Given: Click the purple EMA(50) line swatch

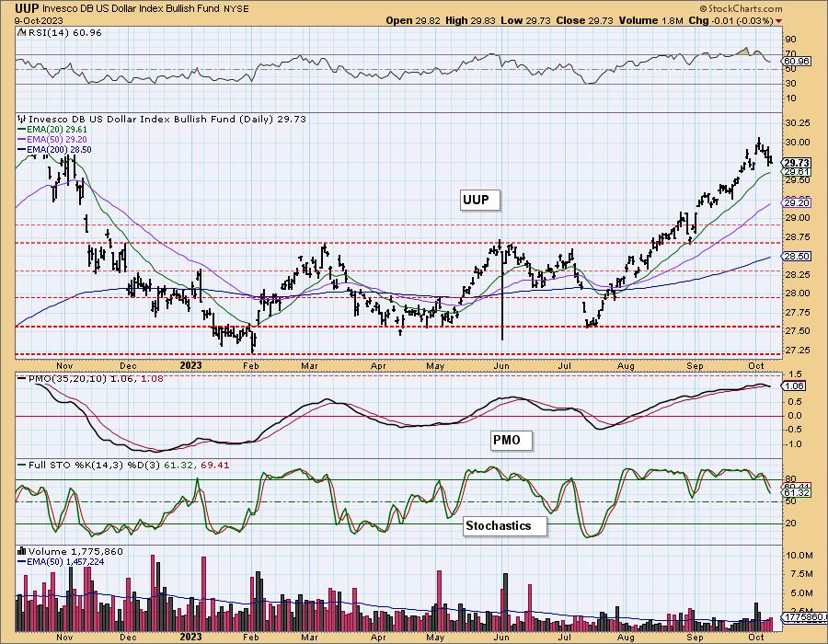Looking at the screenshot, I should (21, 139).
